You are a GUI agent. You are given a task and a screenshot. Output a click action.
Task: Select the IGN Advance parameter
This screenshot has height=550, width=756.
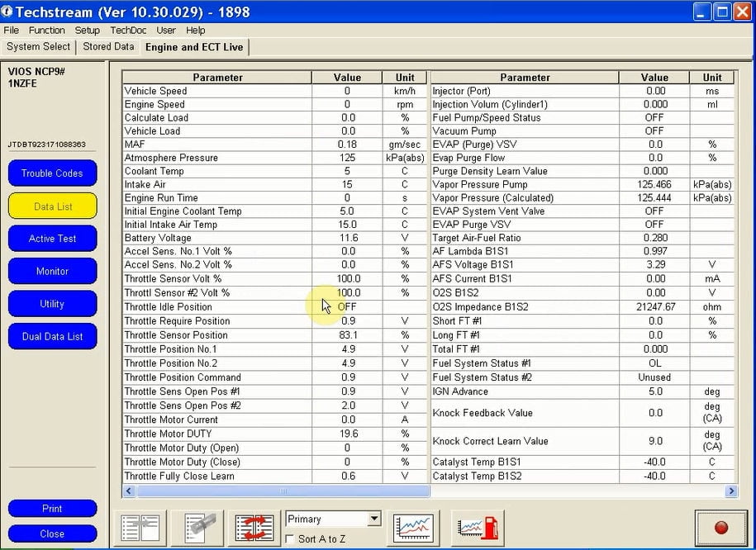pos(582,392)
